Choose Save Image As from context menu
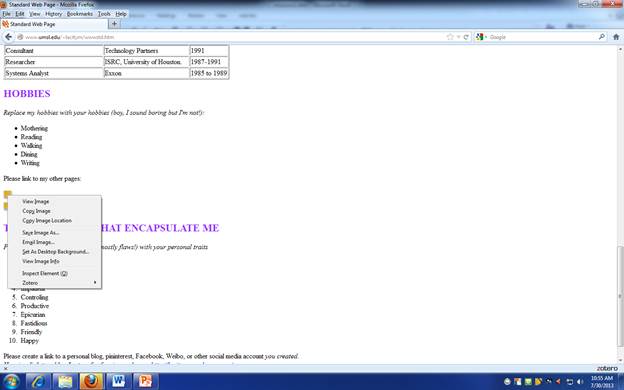624x390 pixels. point(41,232)
